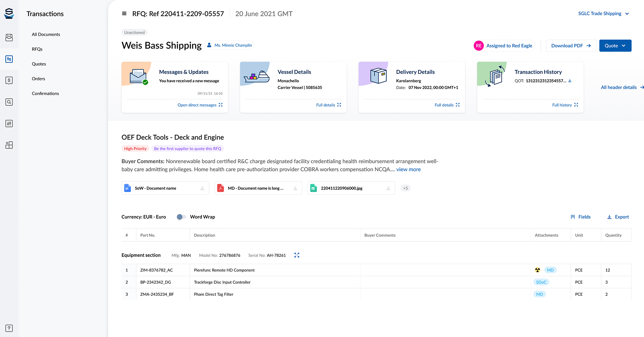The width and height of the screenshot is (644, 337).
Task: Select the Transactions icon in the sidebar
Action: pyautogui.click(x=9, y=59)
